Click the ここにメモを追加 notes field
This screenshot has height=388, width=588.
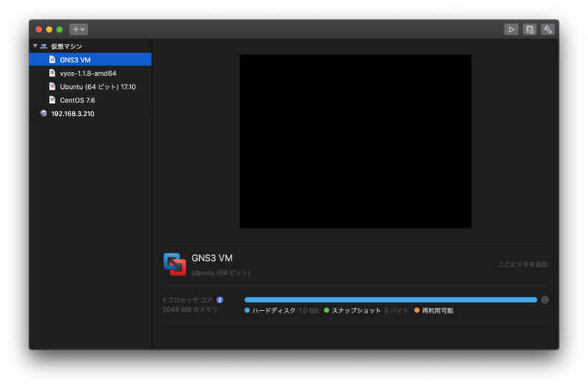coord(523,265)
